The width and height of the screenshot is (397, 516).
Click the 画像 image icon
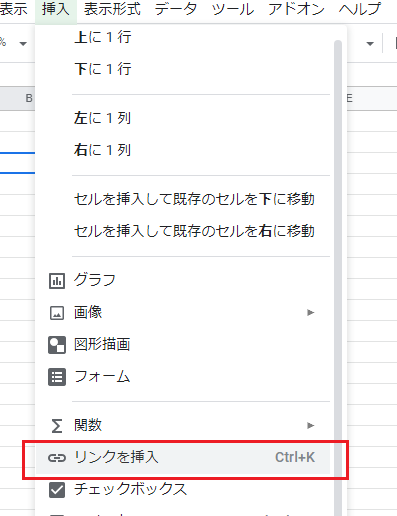point(57,313)
